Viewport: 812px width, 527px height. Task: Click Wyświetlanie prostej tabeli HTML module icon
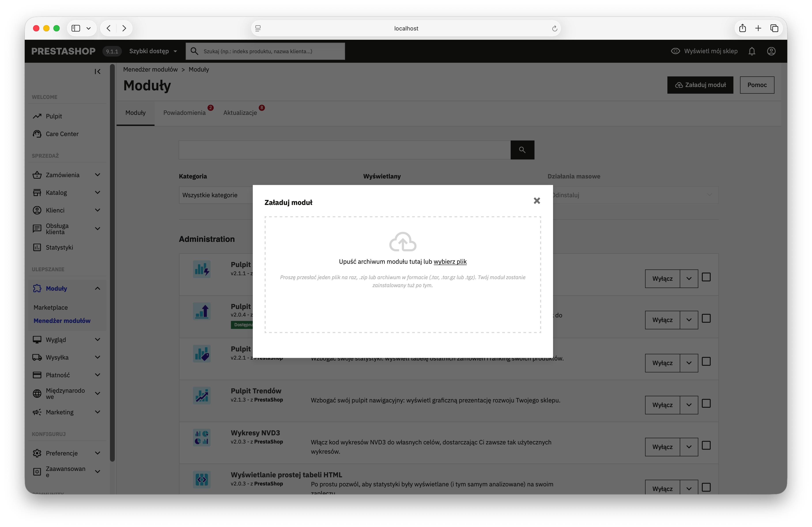[x=202, y=480]
